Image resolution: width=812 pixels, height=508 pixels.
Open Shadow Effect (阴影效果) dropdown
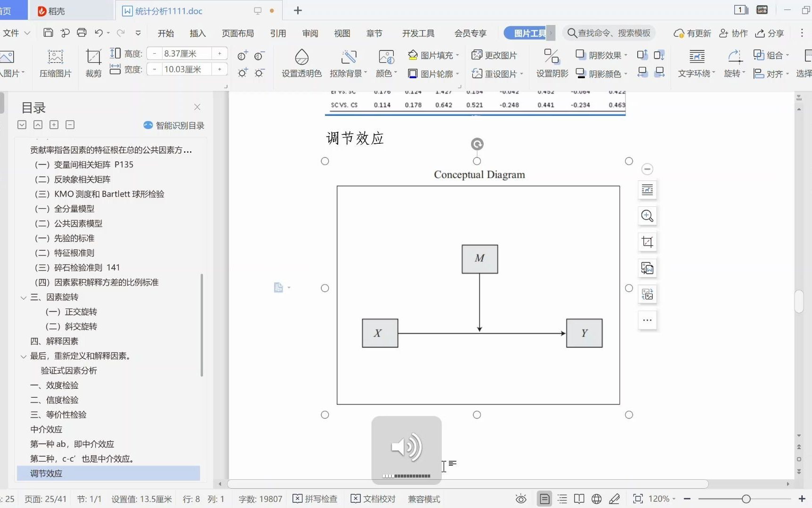tap(601, 55)
